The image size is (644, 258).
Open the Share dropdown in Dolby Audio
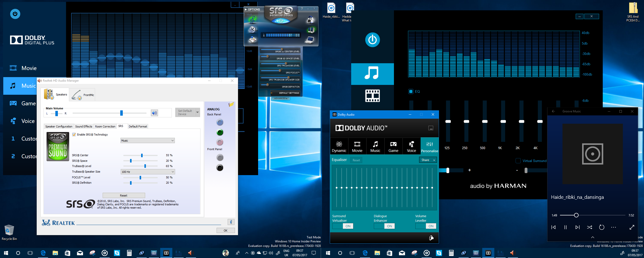tap(428, 160)
